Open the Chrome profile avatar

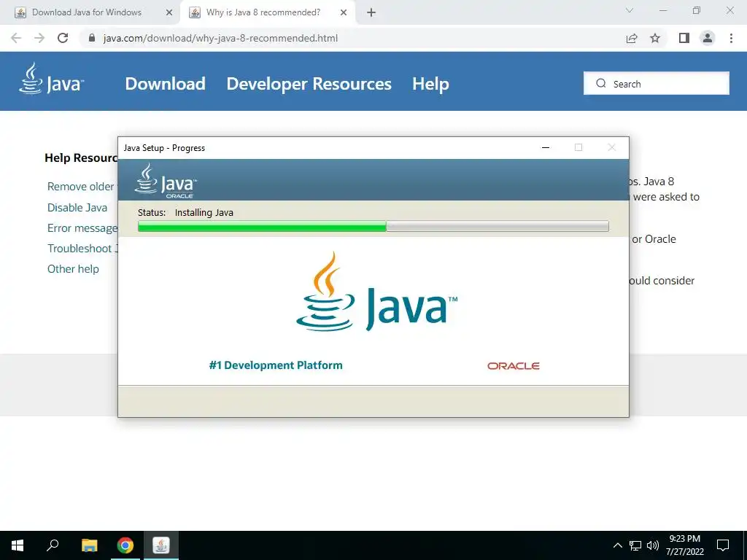tap(708, 38)
